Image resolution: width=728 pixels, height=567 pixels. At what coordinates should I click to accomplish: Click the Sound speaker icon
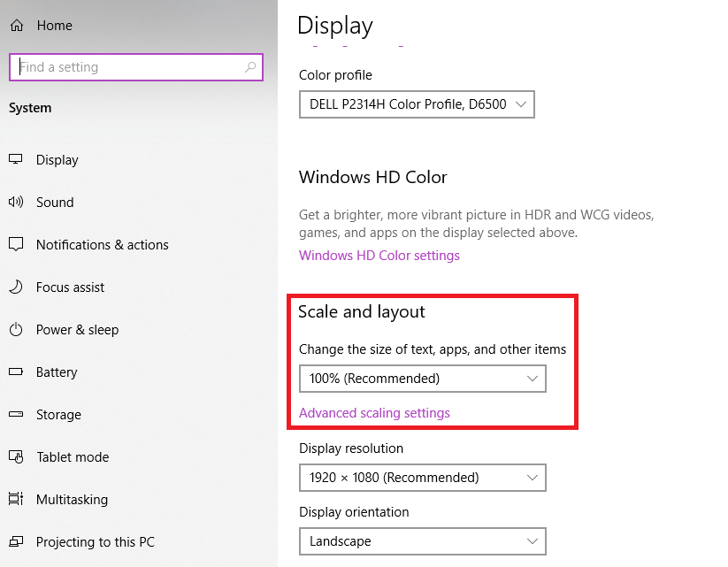(16, 202)
